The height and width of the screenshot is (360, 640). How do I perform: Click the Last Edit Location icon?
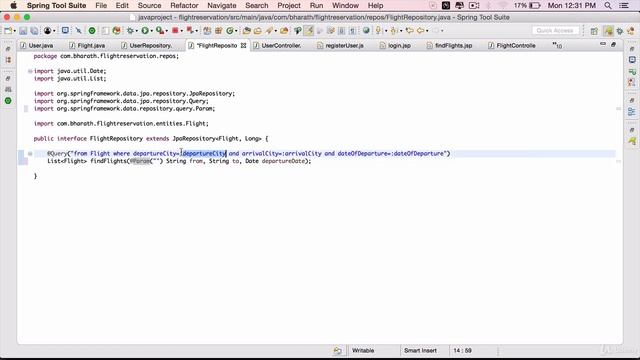pyautogui.click(x=409, y=31)
